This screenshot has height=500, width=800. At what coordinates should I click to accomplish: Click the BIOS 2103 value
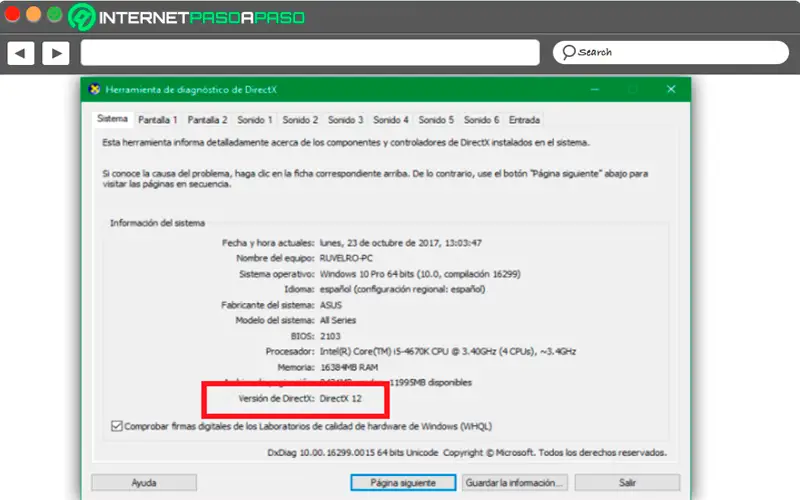[x=330, y=336]
